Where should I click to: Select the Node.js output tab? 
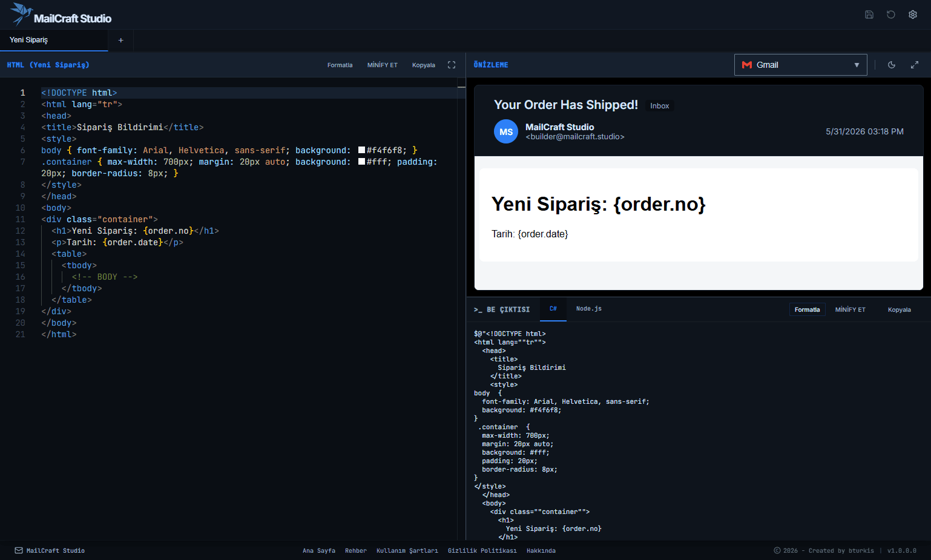click(x=589, y=309)
